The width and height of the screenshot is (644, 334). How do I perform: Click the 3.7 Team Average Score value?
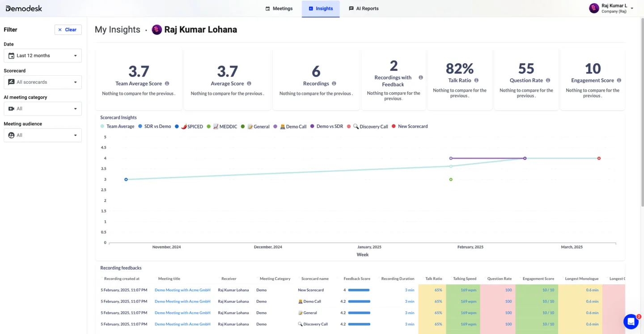coord(139,71)
